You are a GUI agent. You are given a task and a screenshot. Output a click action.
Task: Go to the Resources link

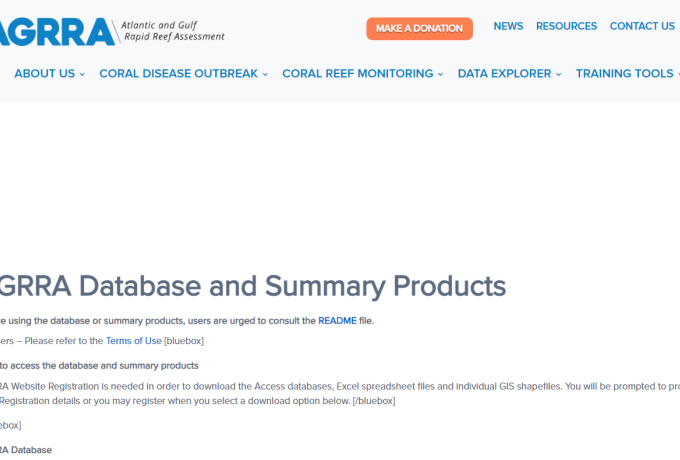click(566, 26)
